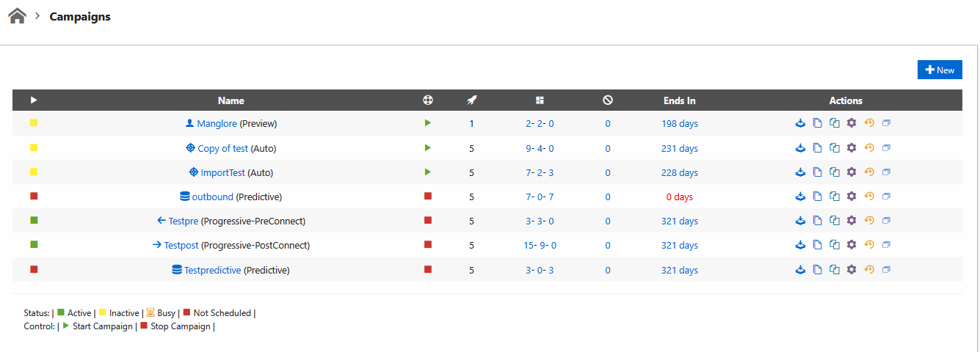Click the import/download icon for Manglore
980x352 pixels.
pos(801,123)
